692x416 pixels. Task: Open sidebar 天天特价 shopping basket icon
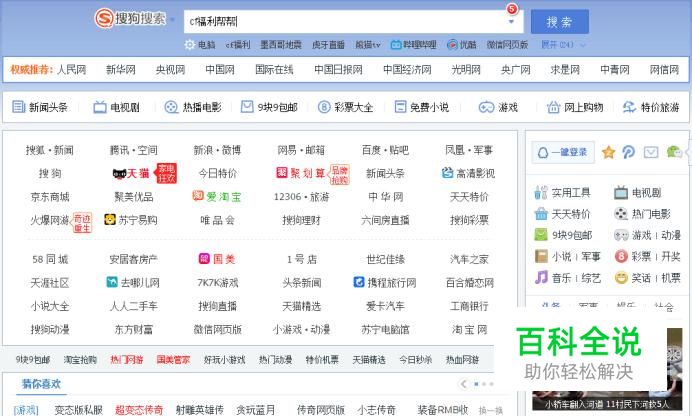click(x=541, y=214)
